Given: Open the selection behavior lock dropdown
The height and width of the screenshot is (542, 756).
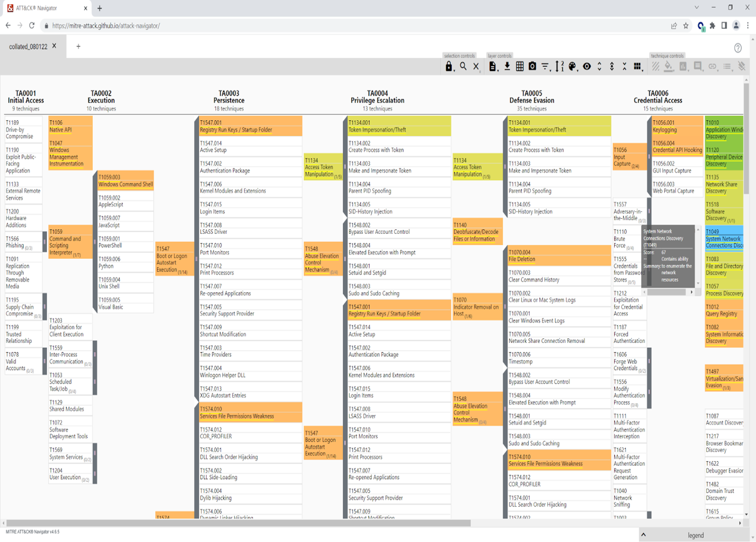Looking at the screenshot, I should [449, 66].
